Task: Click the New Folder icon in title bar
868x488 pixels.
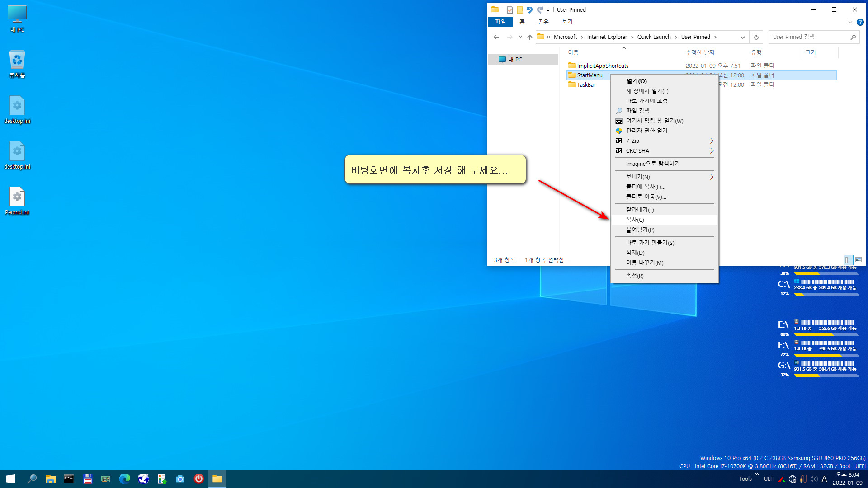Action: point(520,9)
